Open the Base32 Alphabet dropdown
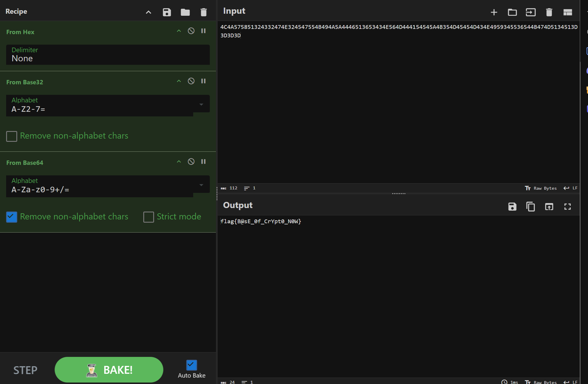Viewport: 588px width, 384px height. click(201, 104)
